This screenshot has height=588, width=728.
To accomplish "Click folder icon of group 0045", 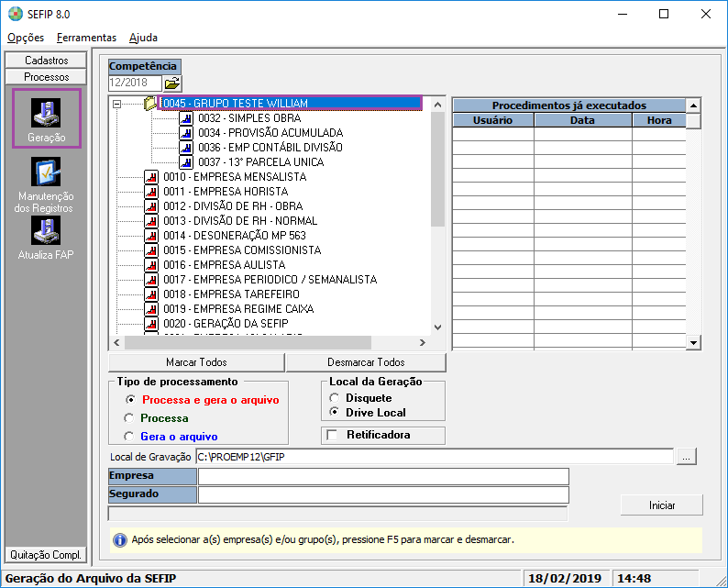I will pyautogui.click(x=150, y=103).
